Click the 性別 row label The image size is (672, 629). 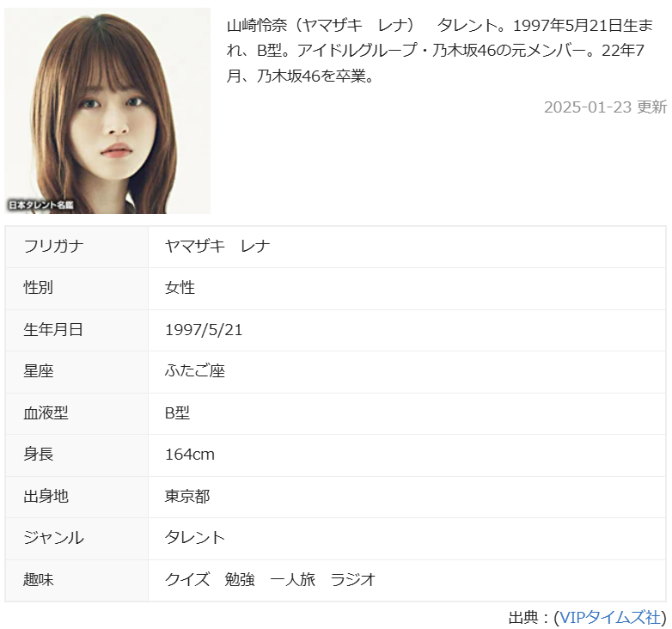38,288
